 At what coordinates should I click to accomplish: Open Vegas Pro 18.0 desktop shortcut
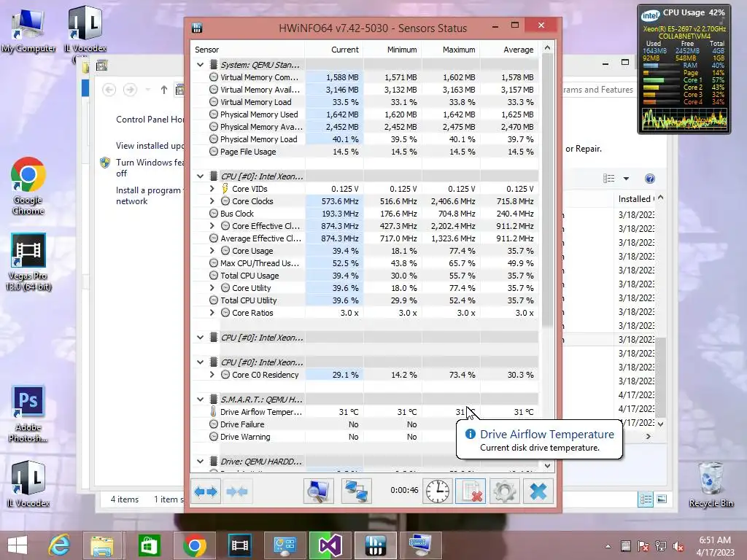[x=28, y=262]
